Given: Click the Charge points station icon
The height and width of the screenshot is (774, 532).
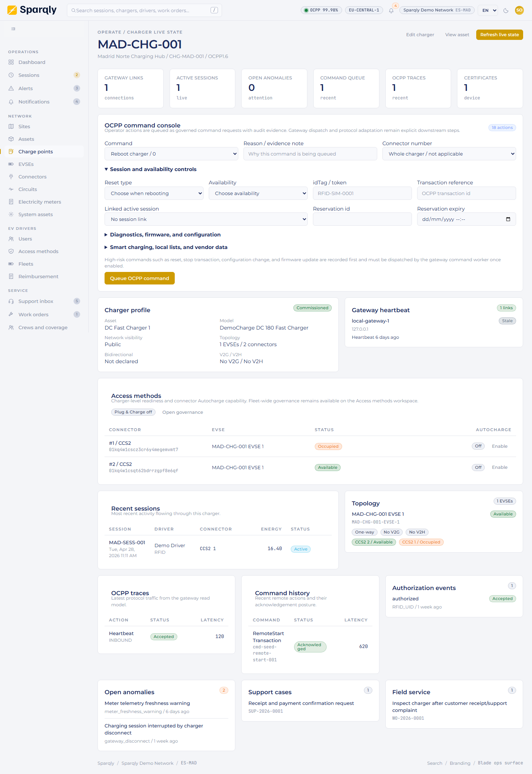Looking at the screenshot, I should (11, 151).
